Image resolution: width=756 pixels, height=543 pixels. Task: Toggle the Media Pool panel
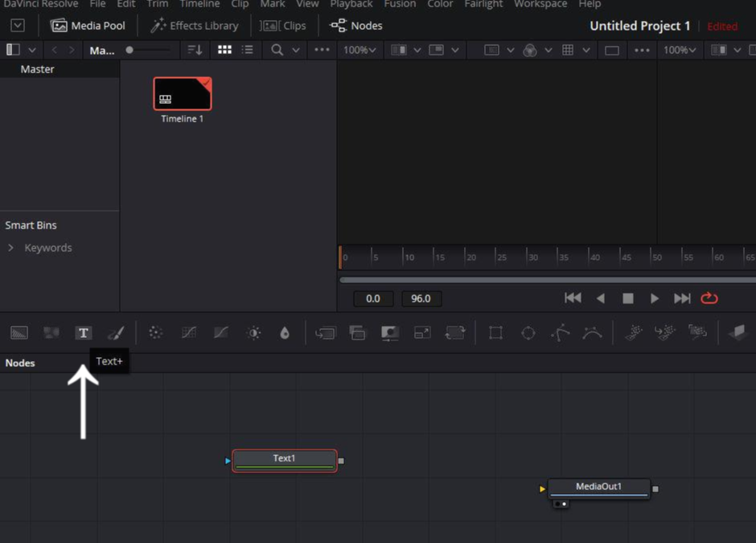pos(88,26)
